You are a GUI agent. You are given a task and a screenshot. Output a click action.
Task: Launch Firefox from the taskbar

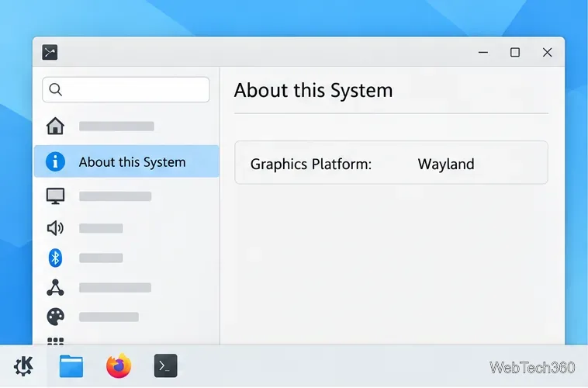pos(119,365)
